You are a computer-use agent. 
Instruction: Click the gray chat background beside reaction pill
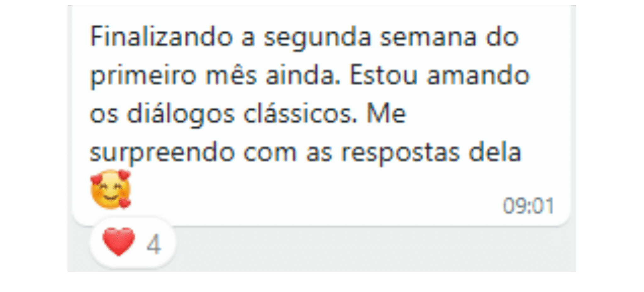(374, 250)
